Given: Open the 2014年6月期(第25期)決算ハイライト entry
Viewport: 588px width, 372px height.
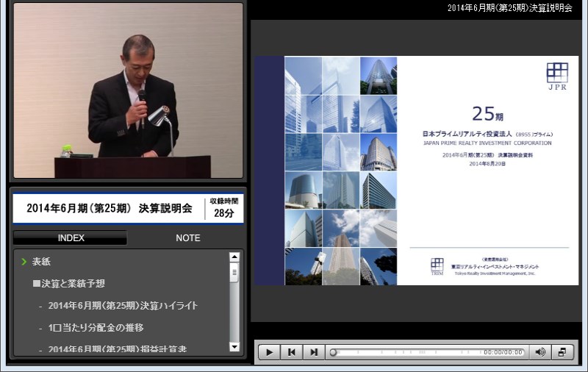Looking at the screenshot, I should pos(123,306).
